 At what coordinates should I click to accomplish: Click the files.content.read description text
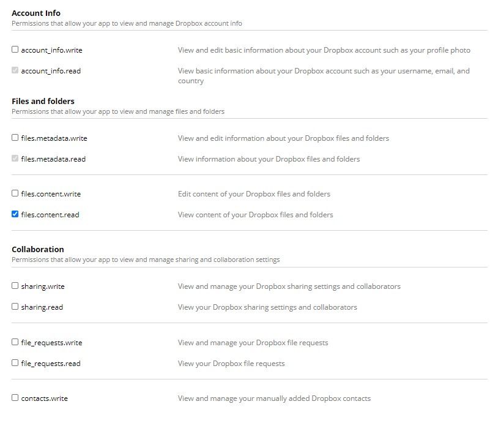tap(255, 214)
